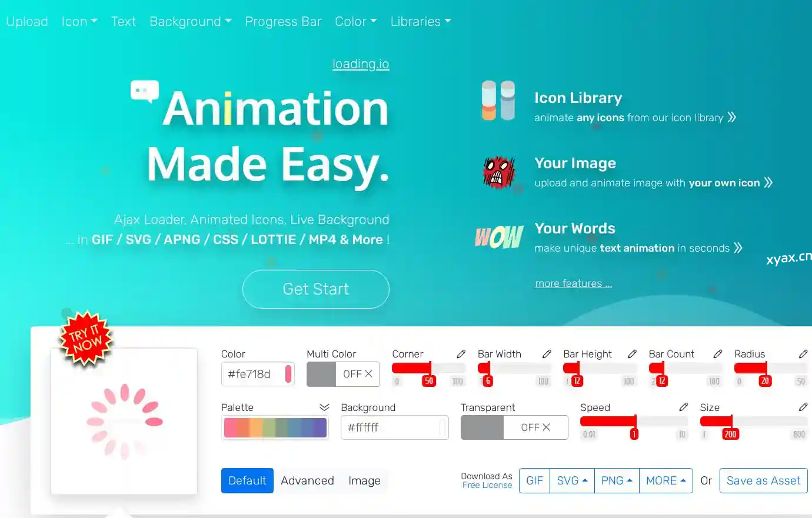Click the pencil edit icon beside Corner

click(x=461, y=354)
